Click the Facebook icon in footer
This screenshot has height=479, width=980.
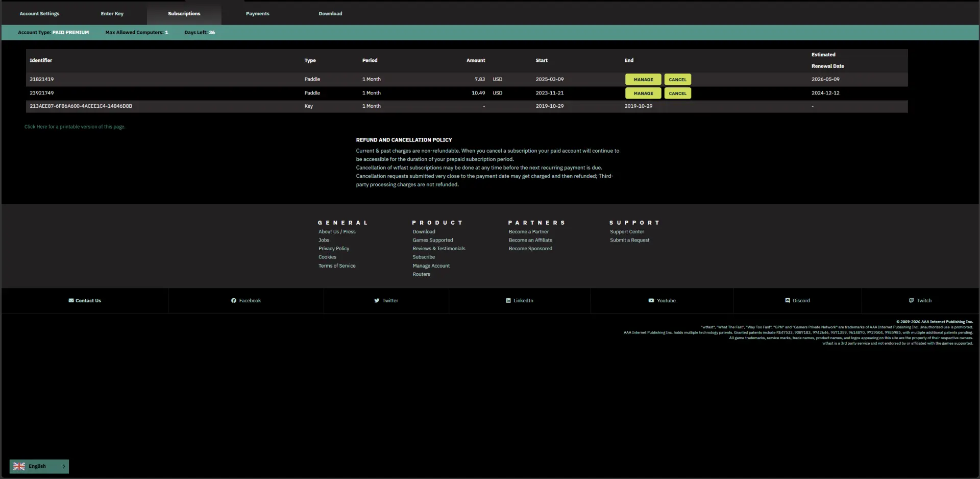pyautogui.click(x=233, y=301)
